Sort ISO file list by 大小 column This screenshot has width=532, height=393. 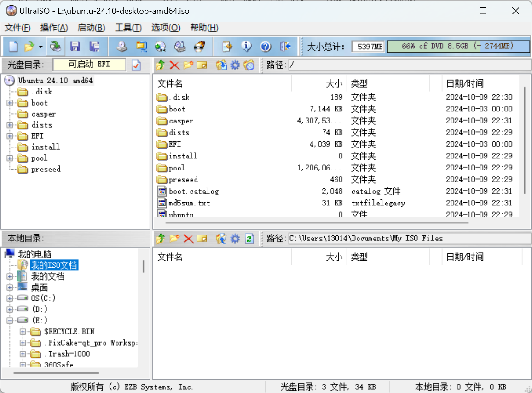click(x=319, y=83)
